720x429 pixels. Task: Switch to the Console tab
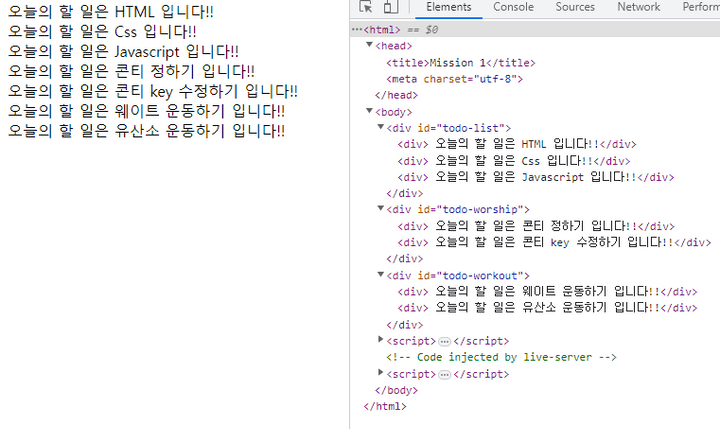coord(513,7)
